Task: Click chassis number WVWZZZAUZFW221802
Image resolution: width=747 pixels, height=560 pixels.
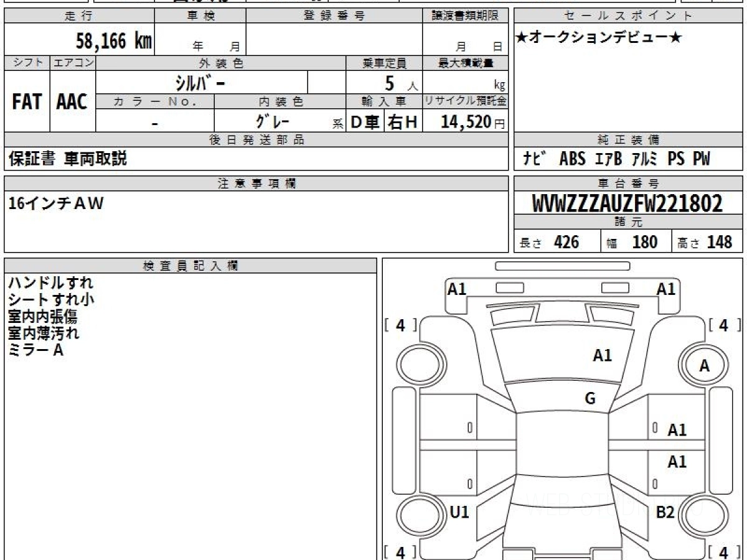Action: coord(627,203)
